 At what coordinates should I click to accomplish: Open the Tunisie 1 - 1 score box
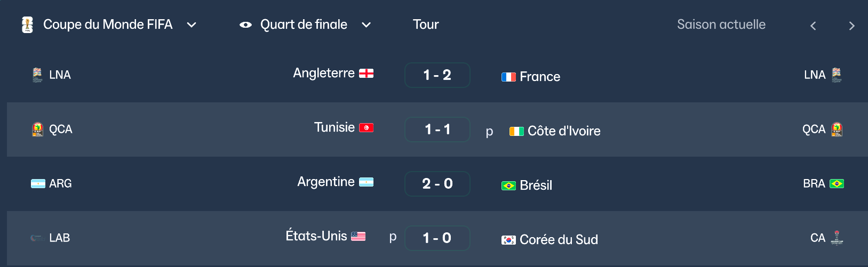tap(437, 130)
